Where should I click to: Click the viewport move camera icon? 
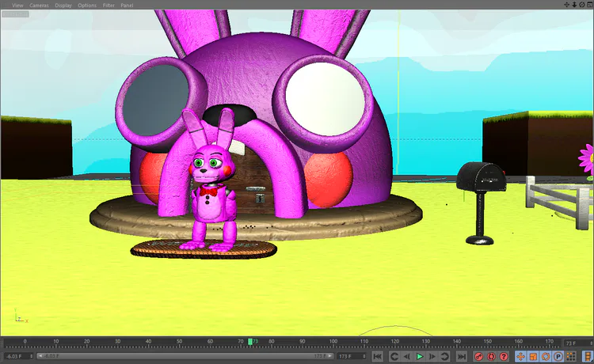[x=567, y=5]
